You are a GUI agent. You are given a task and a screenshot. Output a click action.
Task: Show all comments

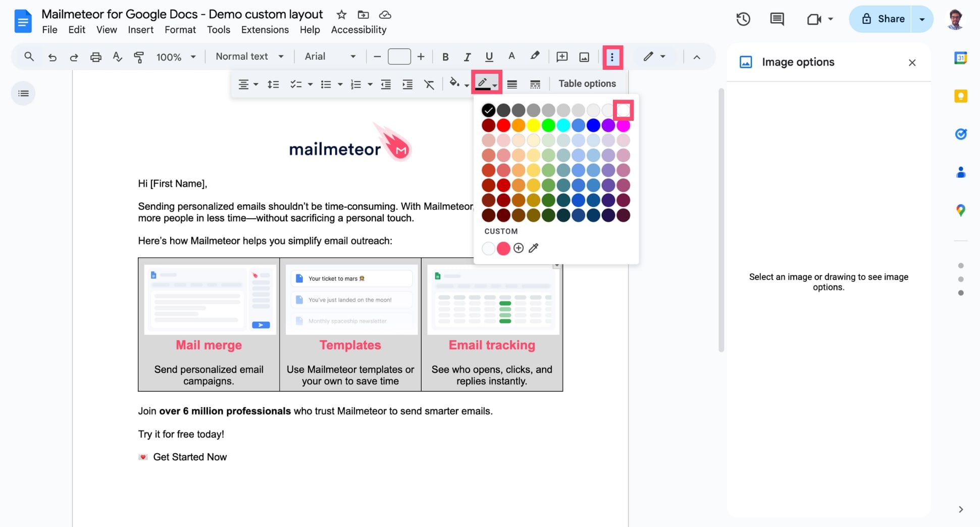(777, 19)
